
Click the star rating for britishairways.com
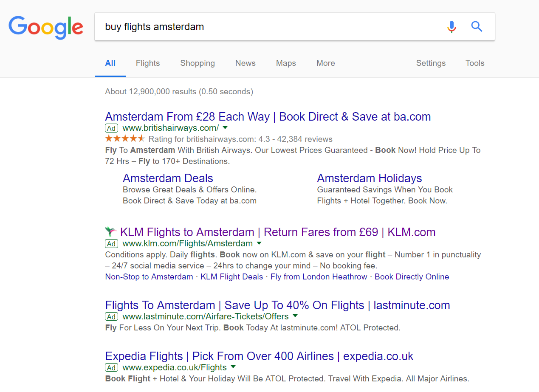click(125, 138)
